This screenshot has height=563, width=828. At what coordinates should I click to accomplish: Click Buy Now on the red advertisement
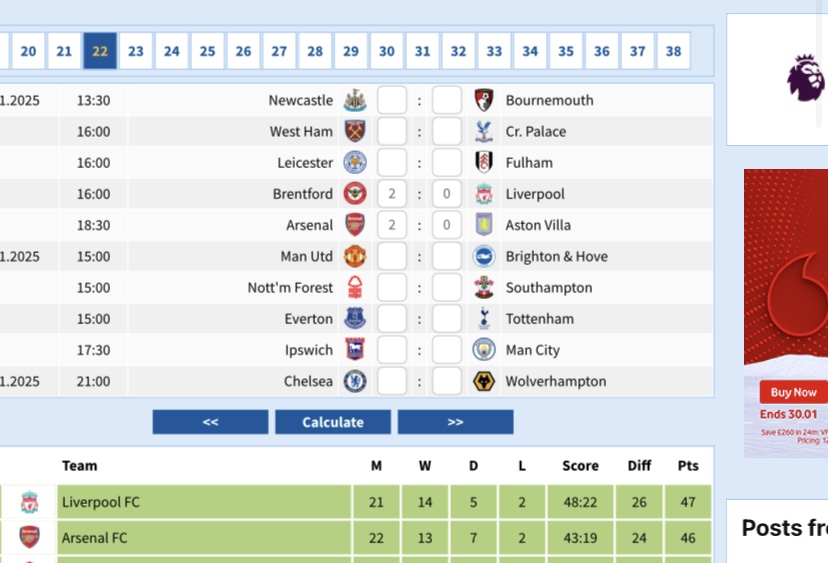coord(793,392)
